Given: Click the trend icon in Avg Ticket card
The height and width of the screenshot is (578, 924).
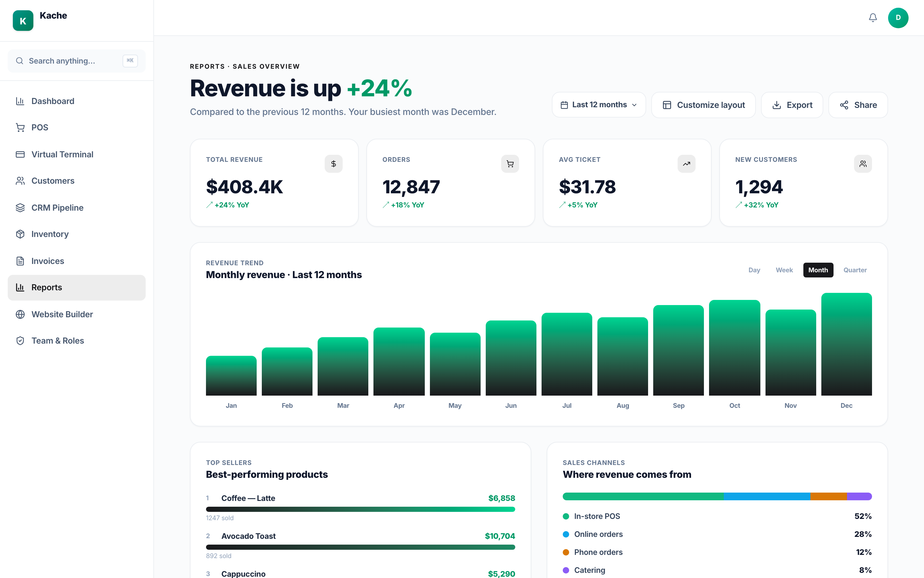Looking at the screenshot, I should [x=687, y=164].
